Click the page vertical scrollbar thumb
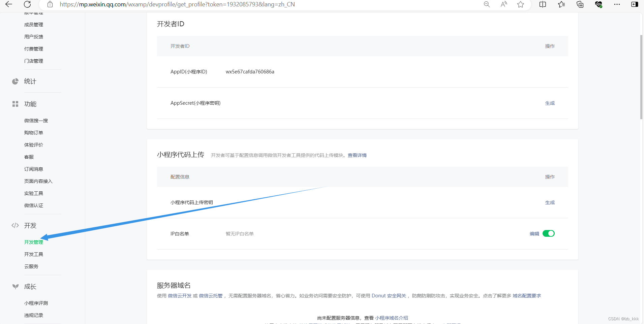Screen dimensions: 644x324 pyautogui.click(x=641, y=77)
